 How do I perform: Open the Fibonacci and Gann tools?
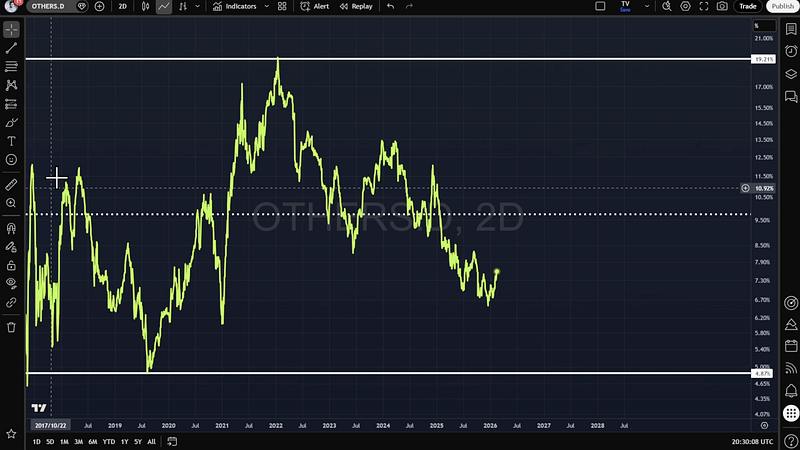11,67
